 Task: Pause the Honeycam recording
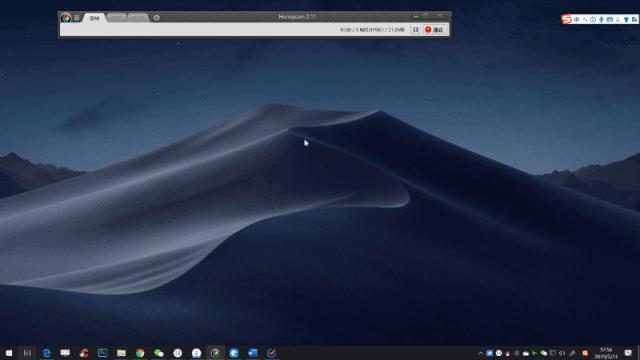point(416,29)
